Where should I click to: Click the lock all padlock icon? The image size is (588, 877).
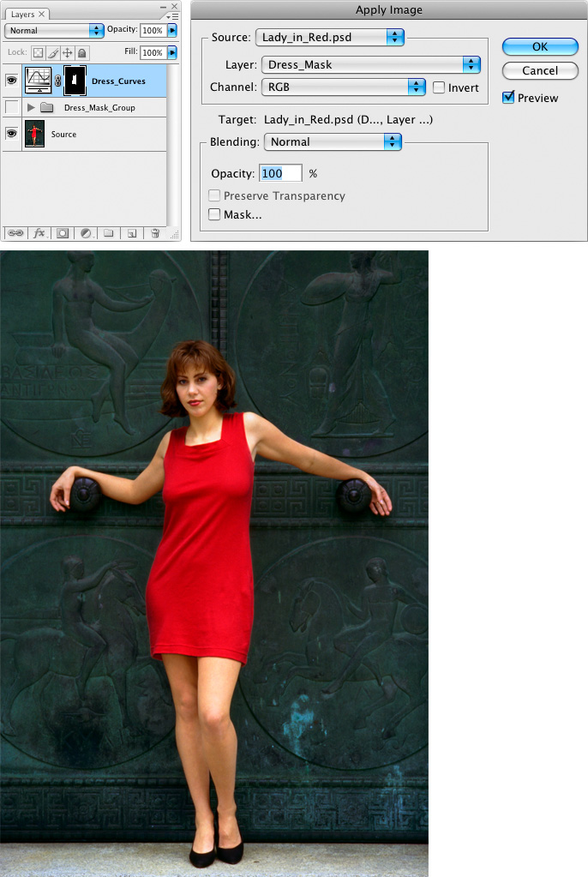[x=82, y=53]
